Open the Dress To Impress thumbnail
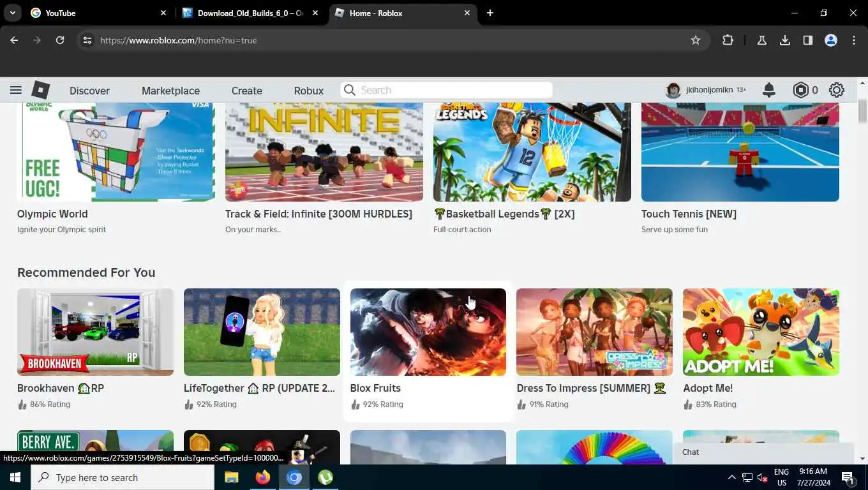Viewport: 868px width, 490px height. [594, 332]
